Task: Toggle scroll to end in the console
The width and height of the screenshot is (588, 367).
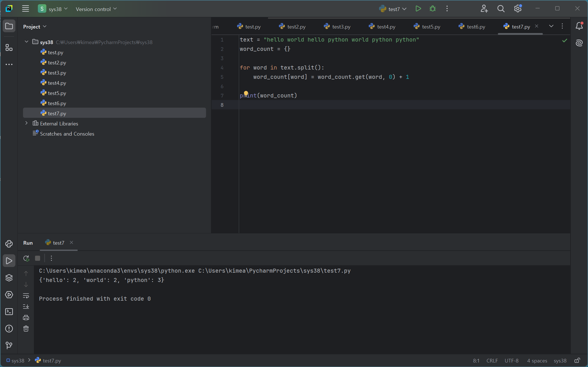Action: click(26, 307)
